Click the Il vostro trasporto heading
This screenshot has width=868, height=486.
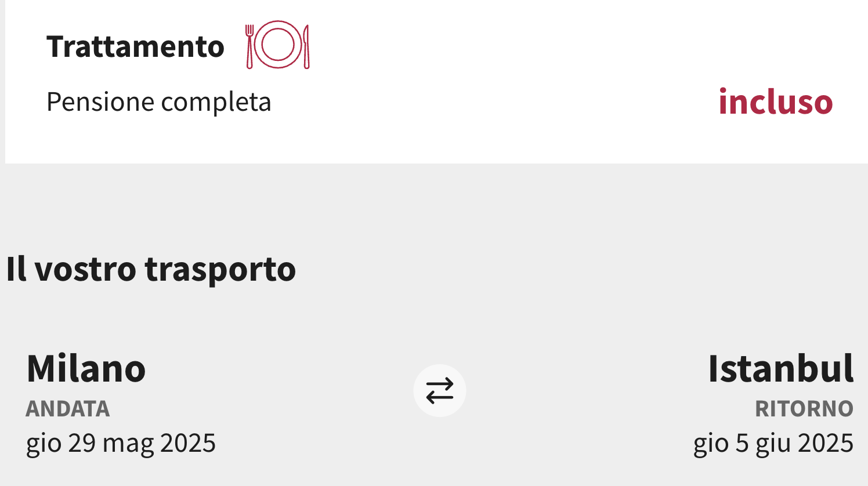pyautogui.click(x=151, y=269)
